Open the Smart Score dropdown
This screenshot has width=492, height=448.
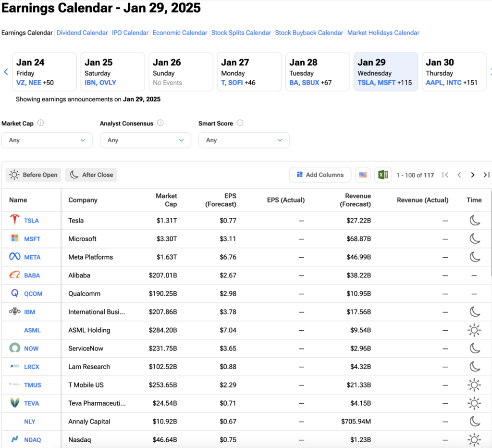click(244, 140)
